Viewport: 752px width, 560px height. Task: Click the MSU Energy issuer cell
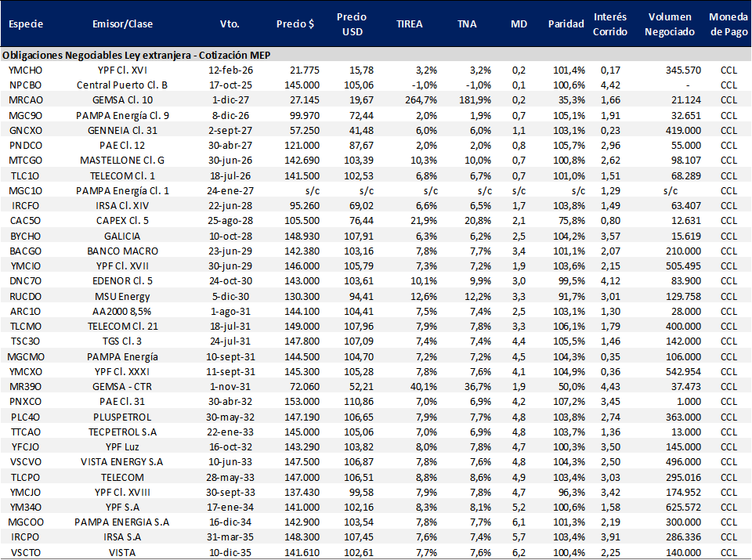(121, 297)
